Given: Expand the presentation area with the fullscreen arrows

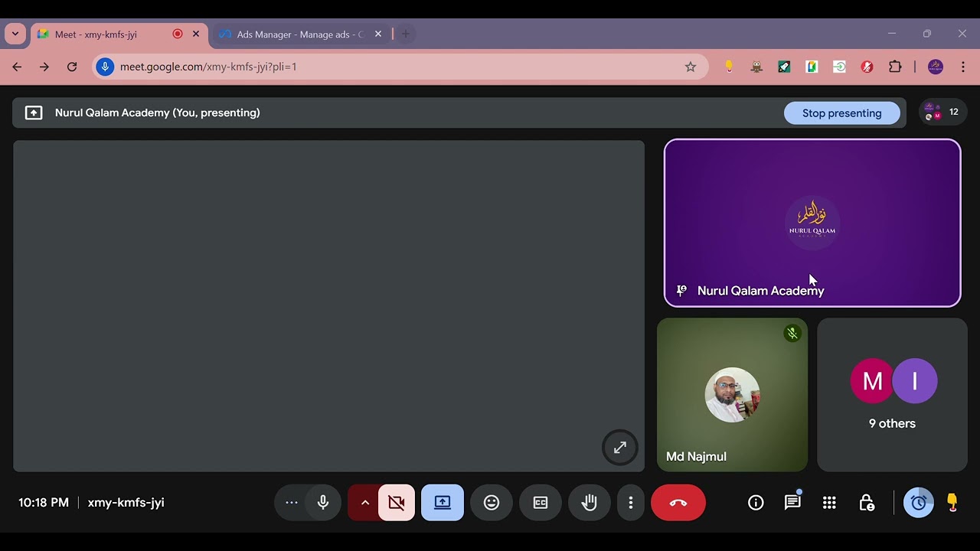Looking at the screenshot, I should click(620, 448).
